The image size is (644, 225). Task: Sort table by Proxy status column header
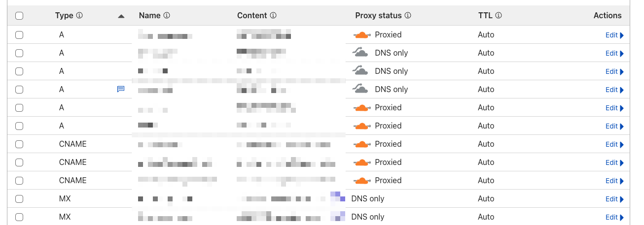point(378,16)
